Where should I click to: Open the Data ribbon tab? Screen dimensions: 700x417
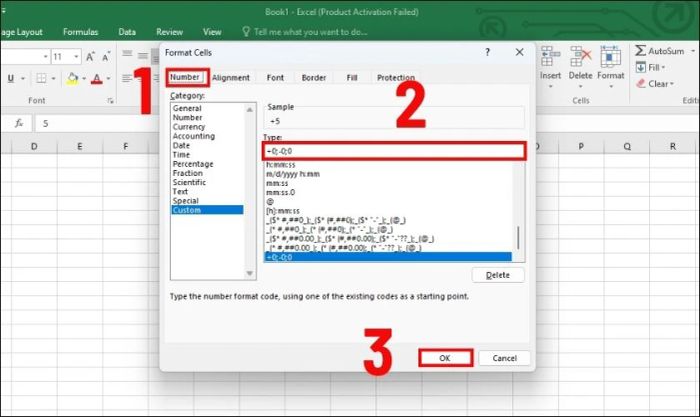pos(127,32)
